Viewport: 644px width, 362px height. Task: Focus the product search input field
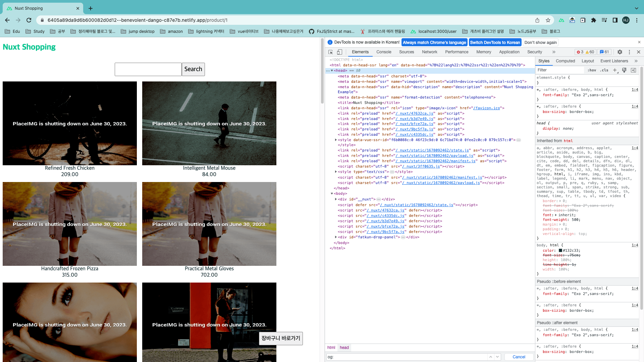pos(148,69)
